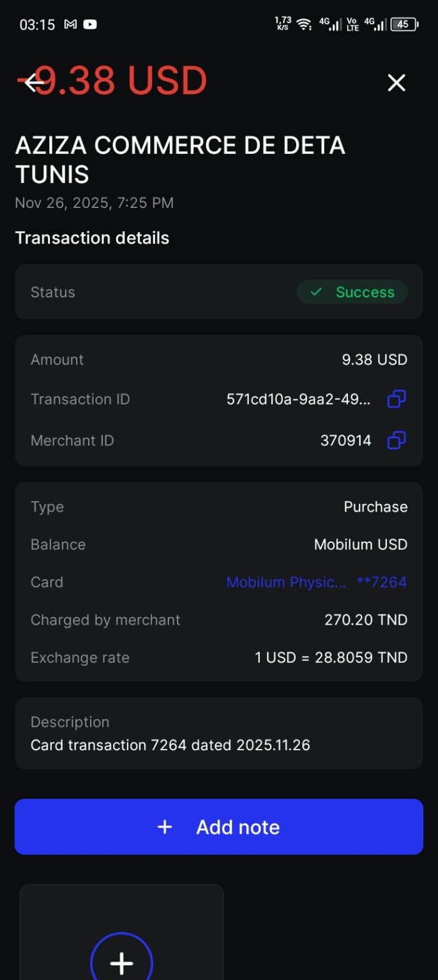
Task: Tap the Gmail notification icon
Action: click(71, 25)
